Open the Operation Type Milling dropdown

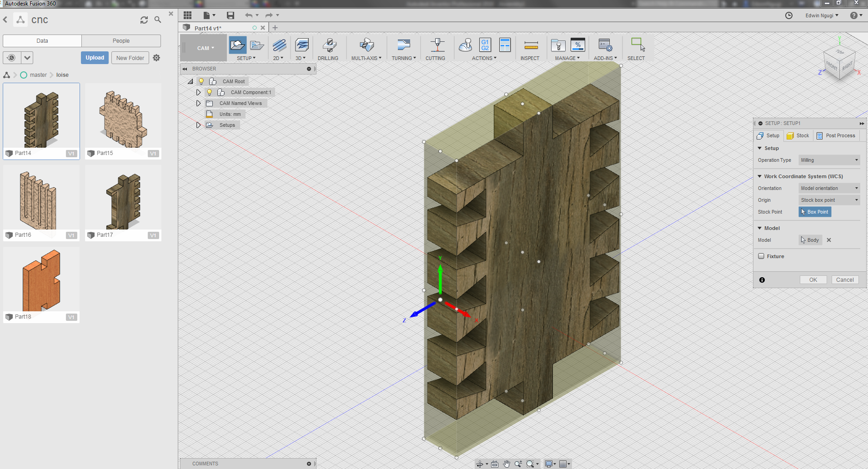tap(829, 160)
